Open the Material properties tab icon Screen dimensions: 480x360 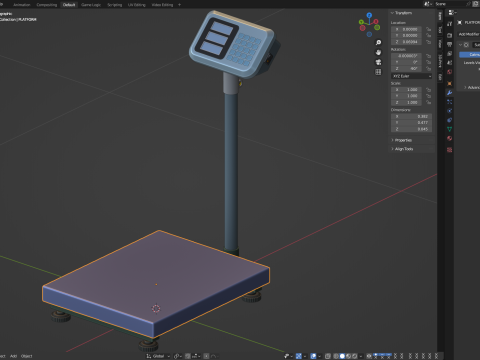point(450,138)
